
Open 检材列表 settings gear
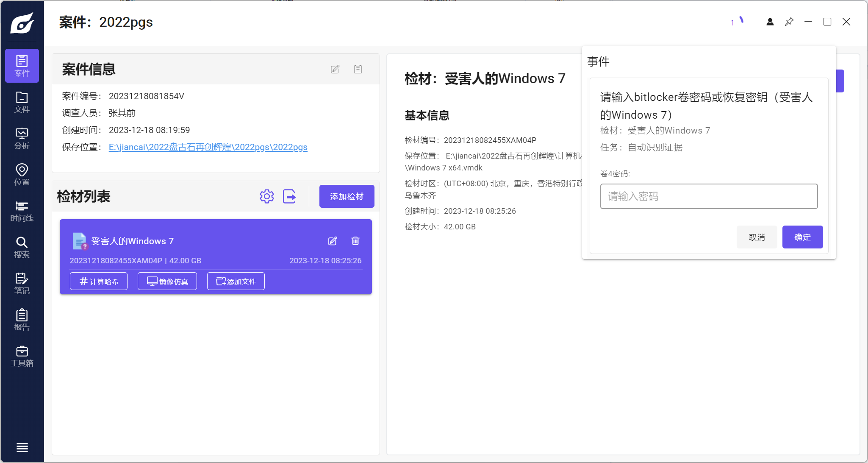click(x=267, y=196)
